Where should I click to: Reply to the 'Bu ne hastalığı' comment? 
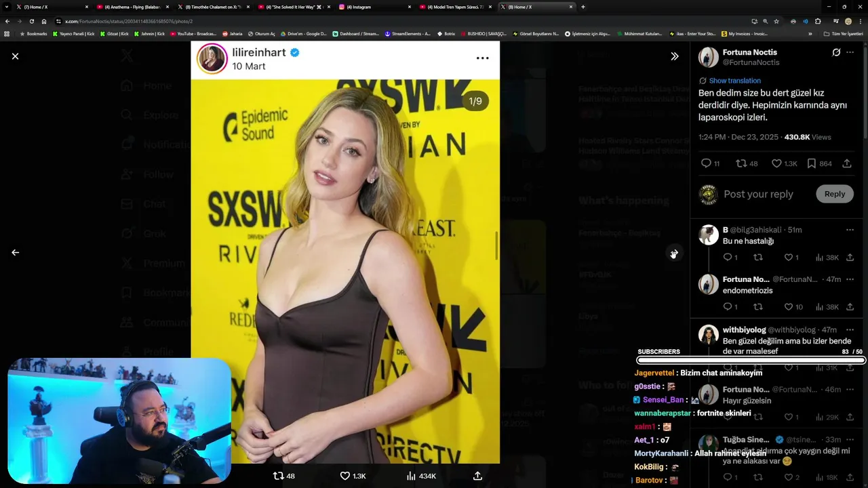coord(730,258)
